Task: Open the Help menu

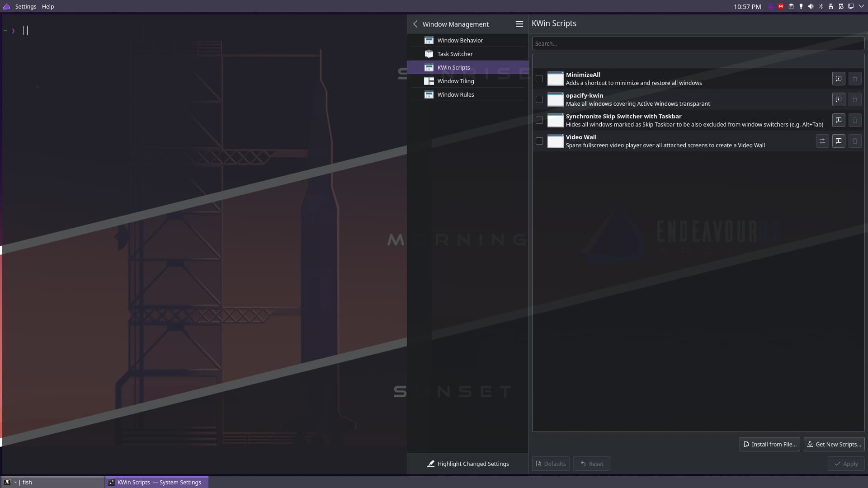Action: pyautogui.click(x=47, y=6)
